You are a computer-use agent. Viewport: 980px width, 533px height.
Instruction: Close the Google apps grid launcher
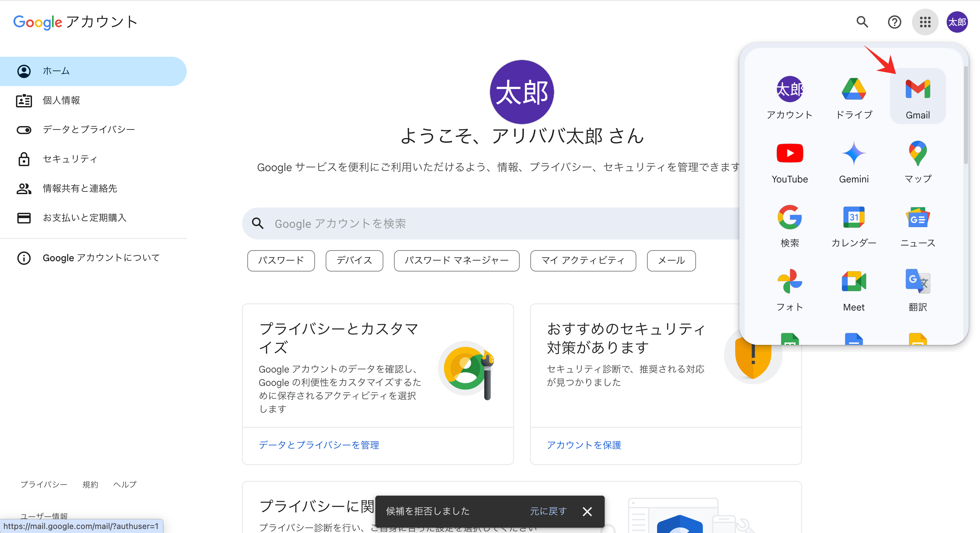pyautogui.click(x=925, y=22)
